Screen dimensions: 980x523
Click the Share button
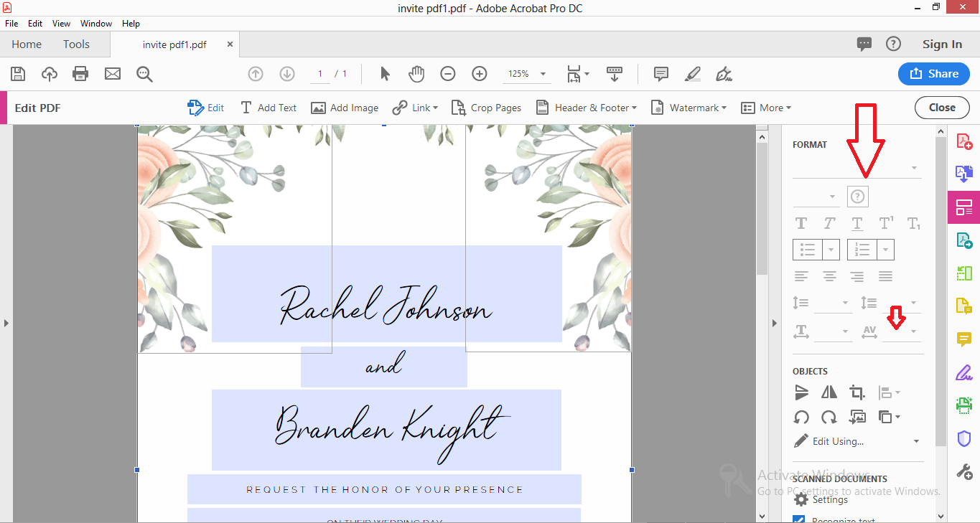933,74
